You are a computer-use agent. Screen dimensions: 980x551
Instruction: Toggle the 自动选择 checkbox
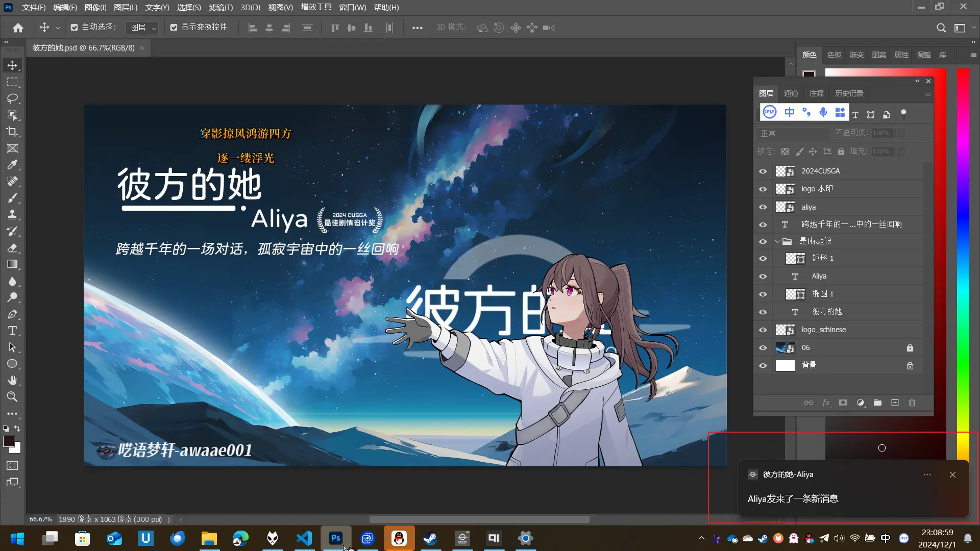74,28
